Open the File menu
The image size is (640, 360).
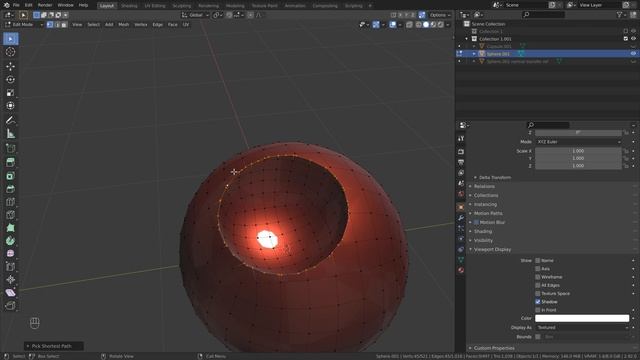16,5
